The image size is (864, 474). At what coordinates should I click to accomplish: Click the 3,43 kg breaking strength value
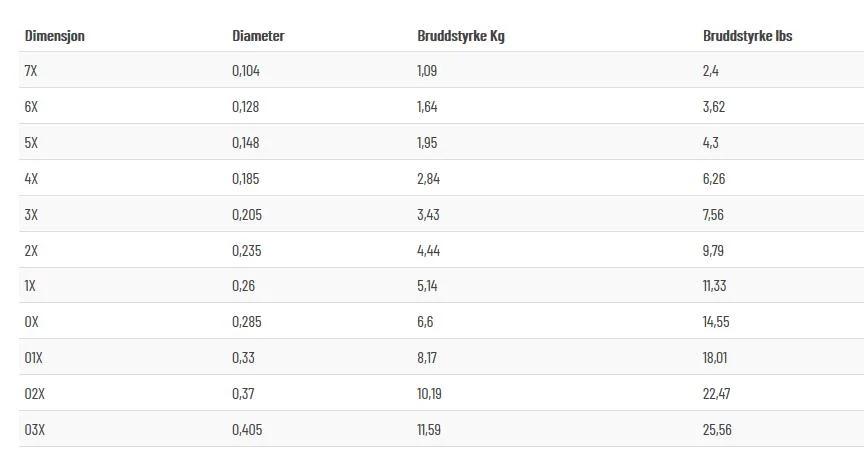[x=428, y=214]
